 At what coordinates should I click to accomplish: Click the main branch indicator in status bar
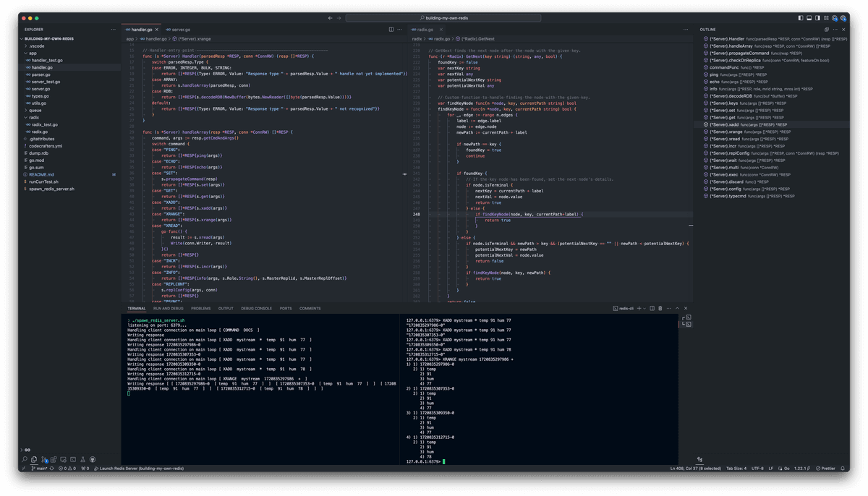coord(39,469)
